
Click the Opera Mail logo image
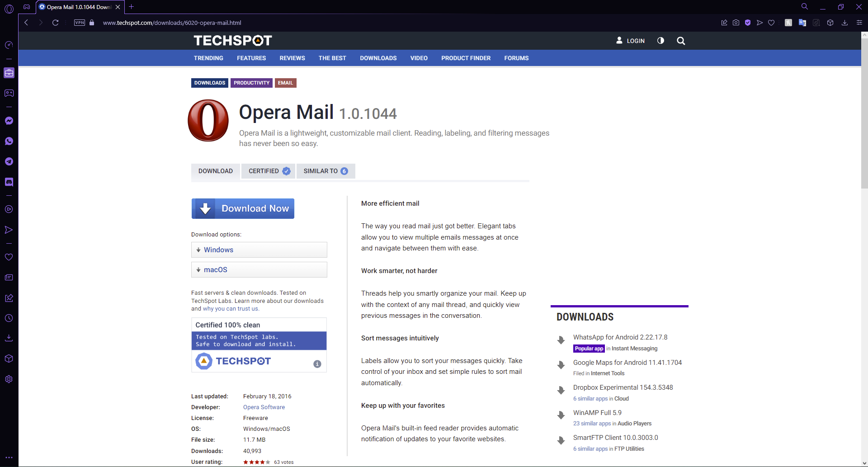[x=208, y=121]
